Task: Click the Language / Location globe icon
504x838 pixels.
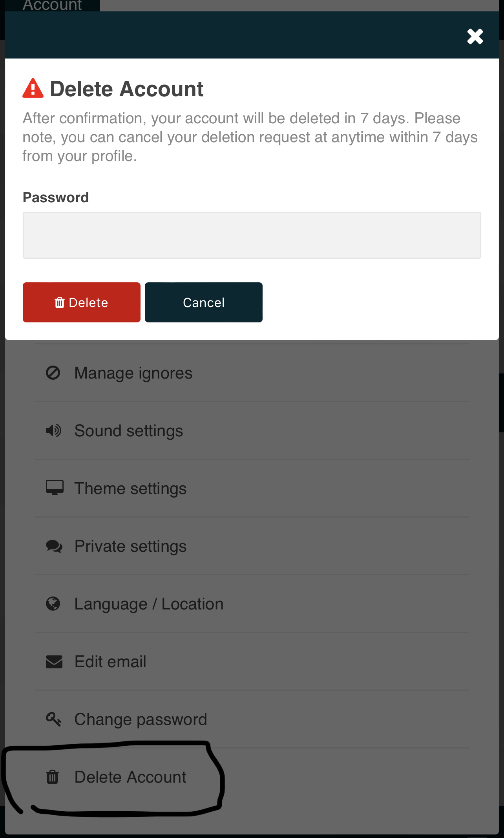Action: point(53,604)
